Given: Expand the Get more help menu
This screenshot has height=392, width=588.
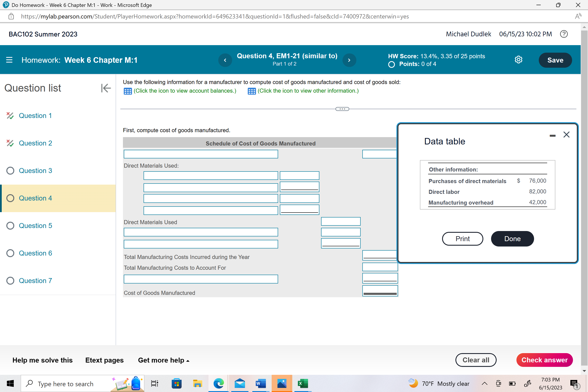Looking at the screenshot, I should pos(164,360).
